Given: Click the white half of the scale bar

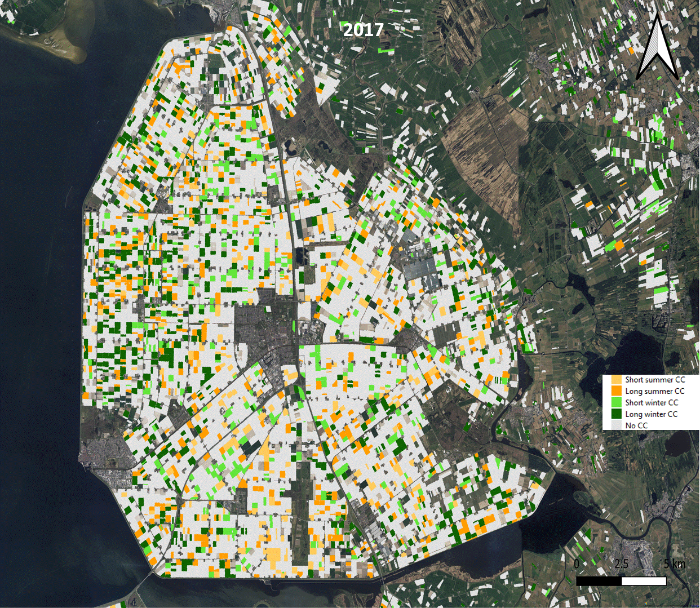Looking at the screenshot, I should click(x=644, y=581).
